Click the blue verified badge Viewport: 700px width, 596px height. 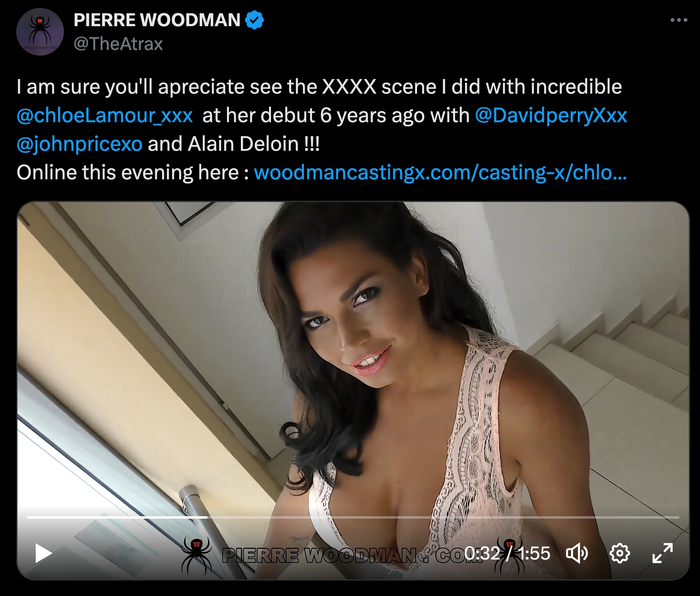pyautogui.click(x=254, y=20)
